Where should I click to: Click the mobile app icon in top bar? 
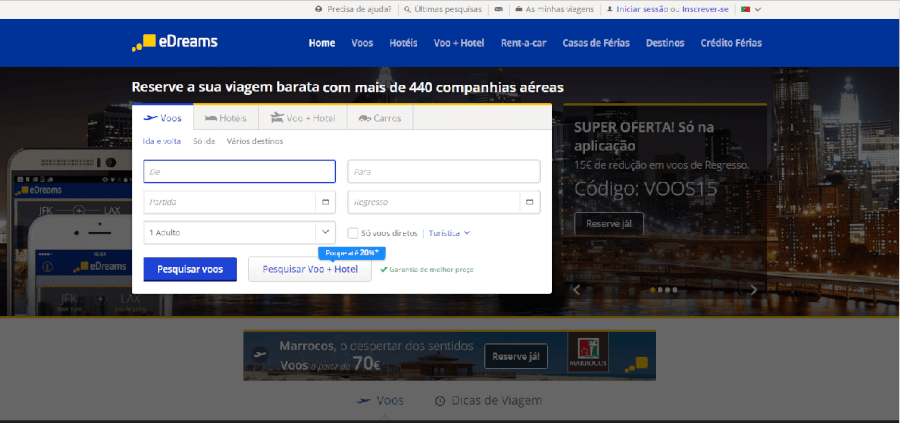click(498, 9)
